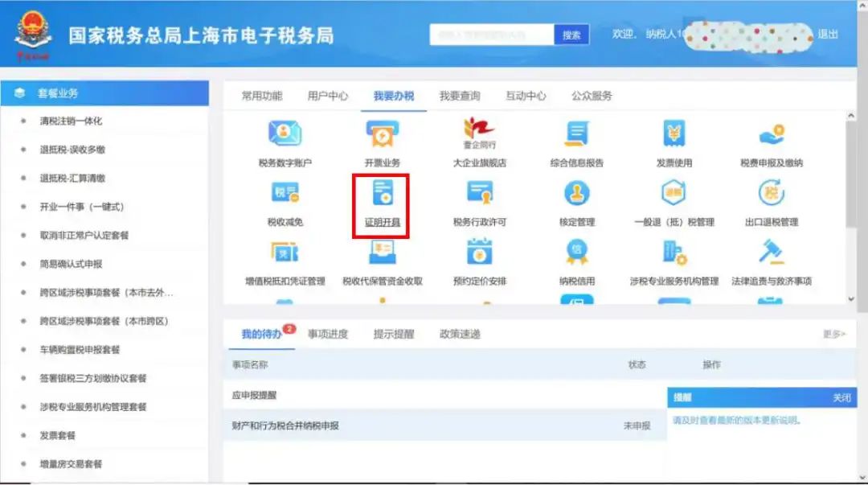Click 更多 link in todo panel
This screenshot has height=485, width=868.
[833, 335]
